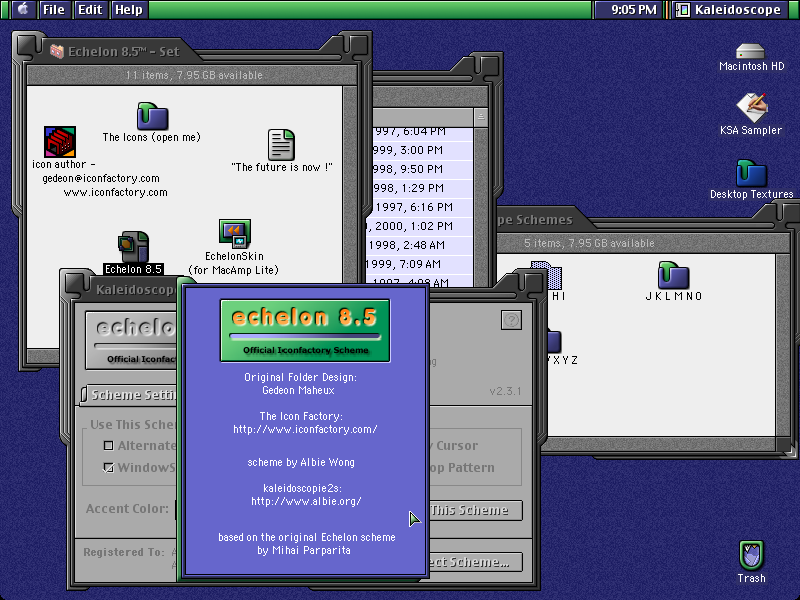Click http://www.albie.org/ in about panel
Image resolution: width=800 pixels, height=600 pixels.
[x=306, y=501]
